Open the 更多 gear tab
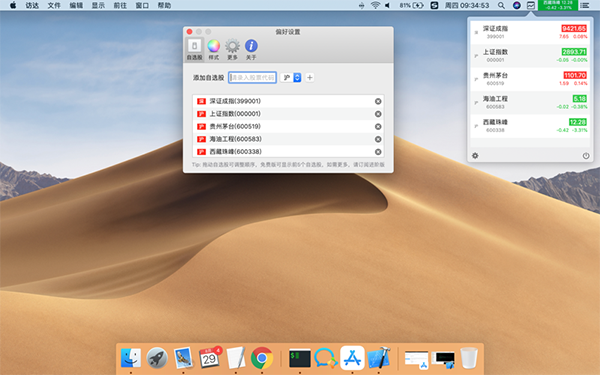The width and height of the screenshot is (600, 375). point(232,49)
